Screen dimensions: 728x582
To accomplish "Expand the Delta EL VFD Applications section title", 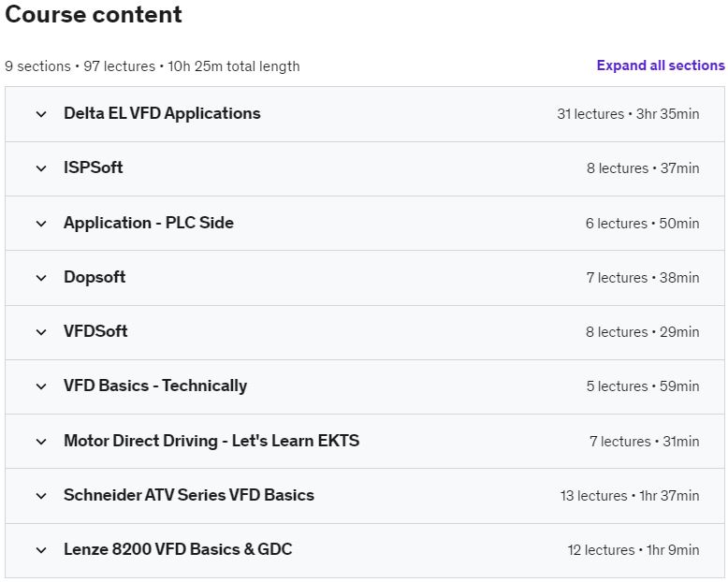I will (162, 113).
